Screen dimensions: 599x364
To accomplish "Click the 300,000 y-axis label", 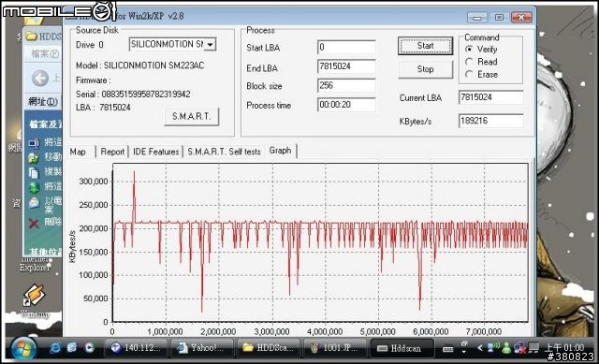I will tap(94, 182).
